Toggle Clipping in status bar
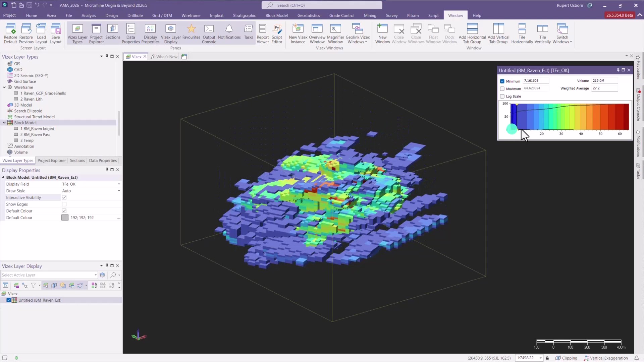 click(566, 358)
